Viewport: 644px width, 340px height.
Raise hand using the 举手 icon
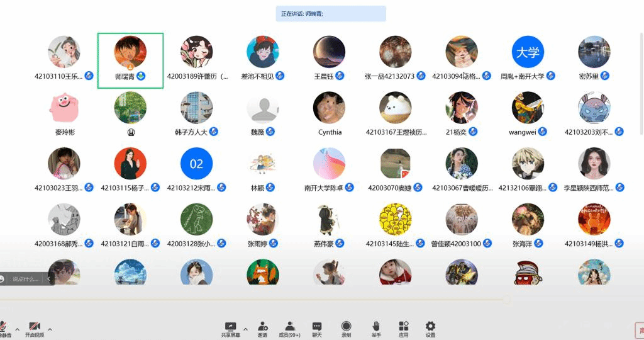376,327
